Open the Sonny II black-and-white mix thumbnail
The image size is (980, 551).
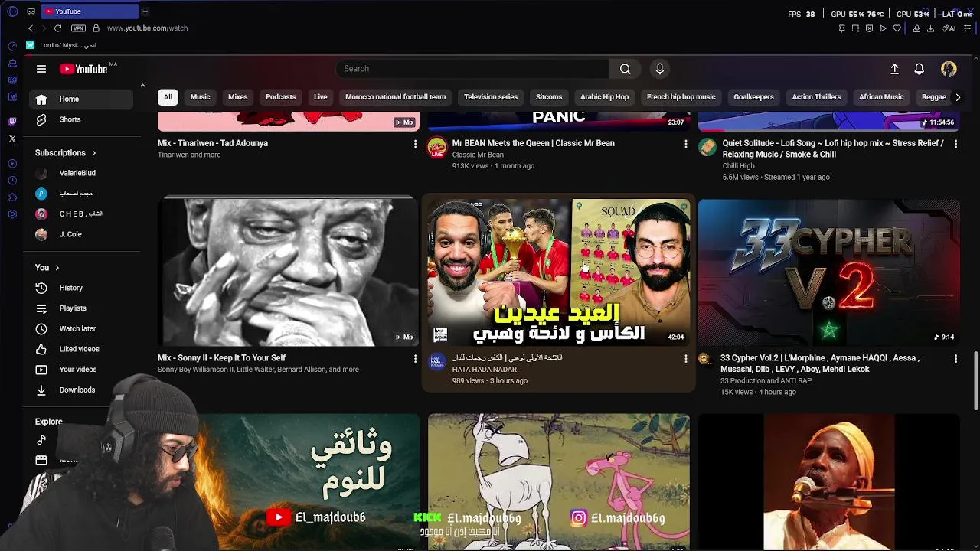(x=288, y=272)
